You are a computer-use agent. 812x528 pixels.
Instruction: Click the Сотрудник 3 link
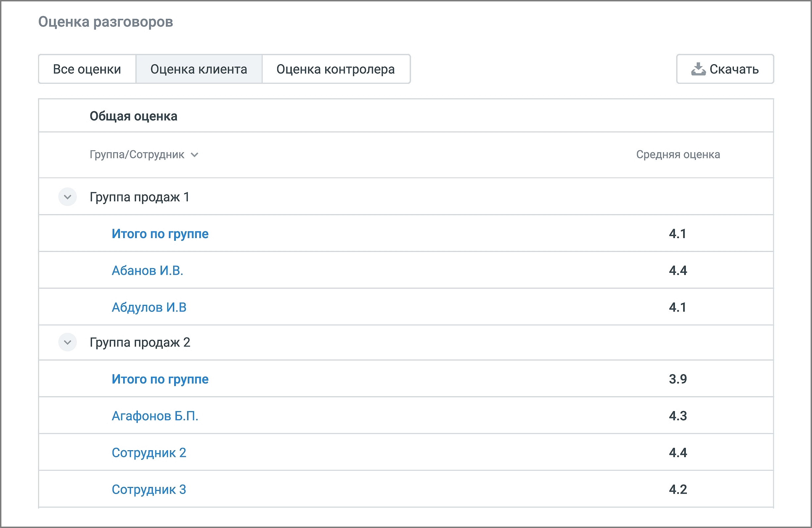pyautogui.click(x=149, y=490)
